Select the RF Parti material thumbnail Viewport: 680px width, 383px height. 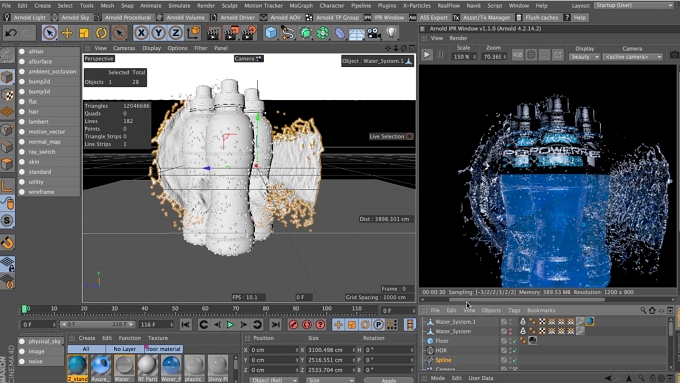[x=147, y=368]
